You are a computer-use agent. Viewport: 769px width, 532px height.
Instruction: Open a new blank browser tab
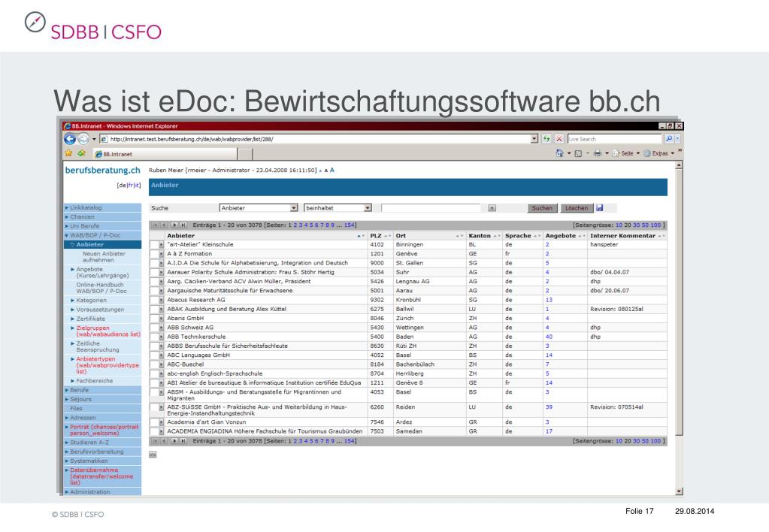tap(245, 154)
